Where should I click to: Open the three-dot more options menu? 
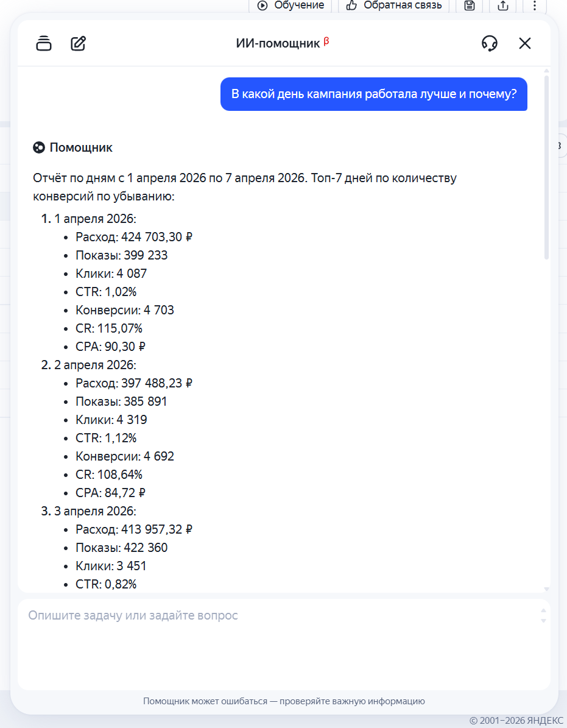pos(534,5)
